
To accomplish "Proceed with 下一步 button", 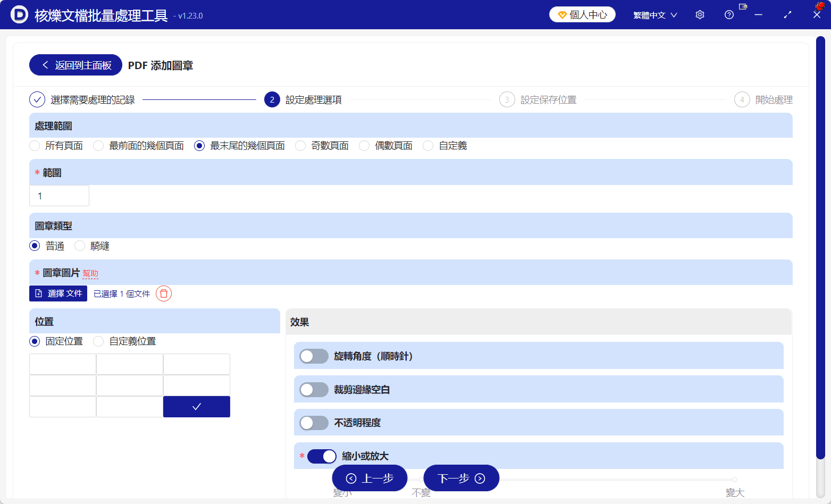I will click(x=461, y=478).
